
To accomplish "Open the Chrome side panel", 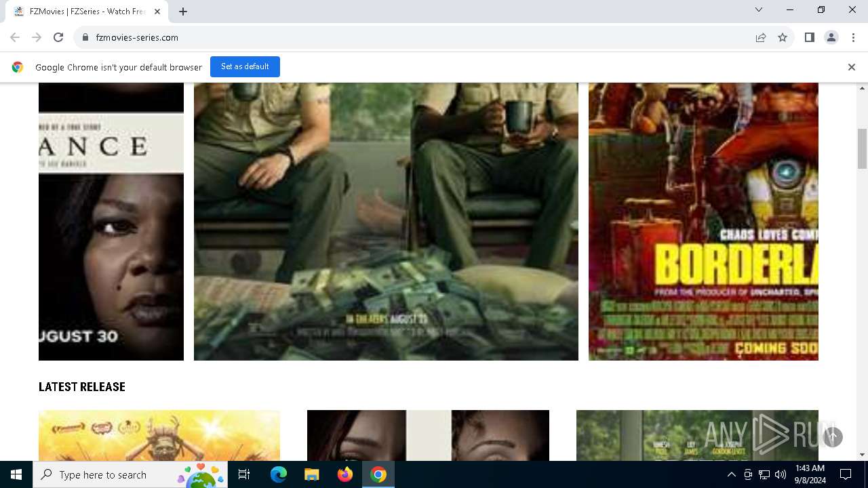I will coord(810,37).
